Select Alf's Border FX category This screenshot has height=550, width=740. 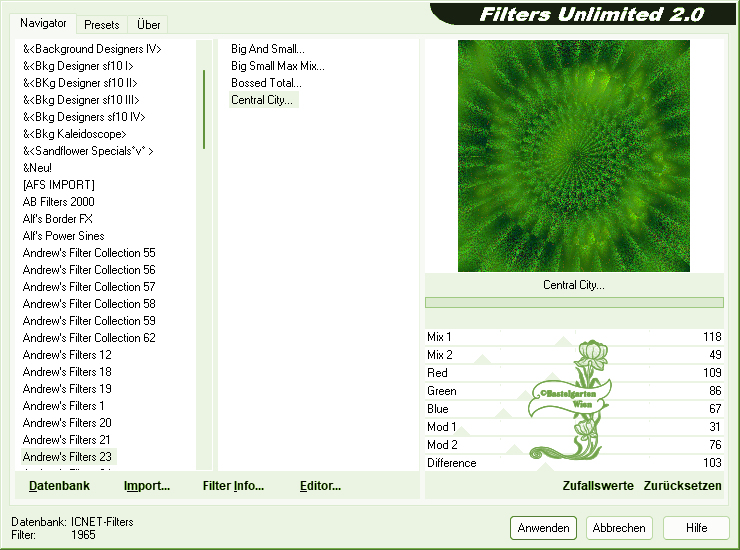coord(58,219)
